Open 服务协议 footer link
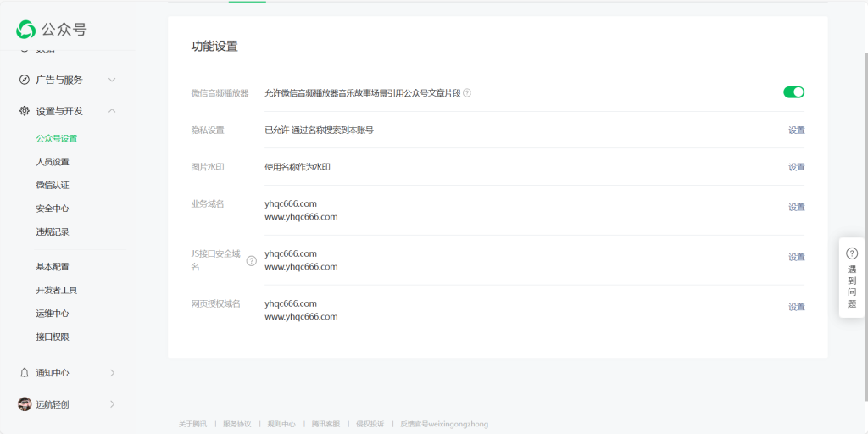The image size is (868, 434). coord(236,424)
